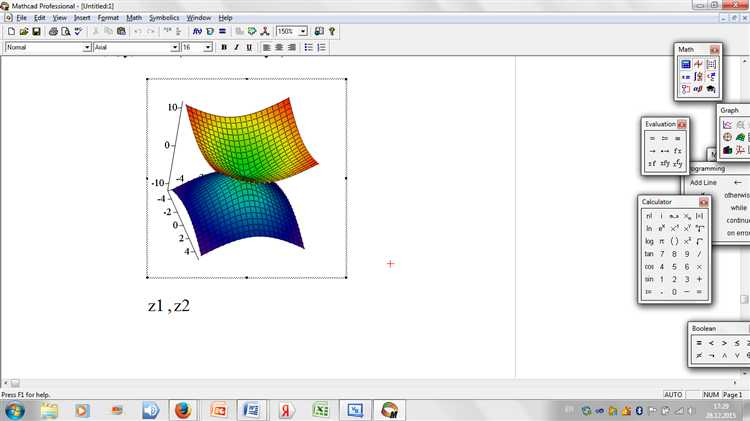Click the Calculator icon in Math palette
The image size is (750, 421).
click(x=686, y=64)
